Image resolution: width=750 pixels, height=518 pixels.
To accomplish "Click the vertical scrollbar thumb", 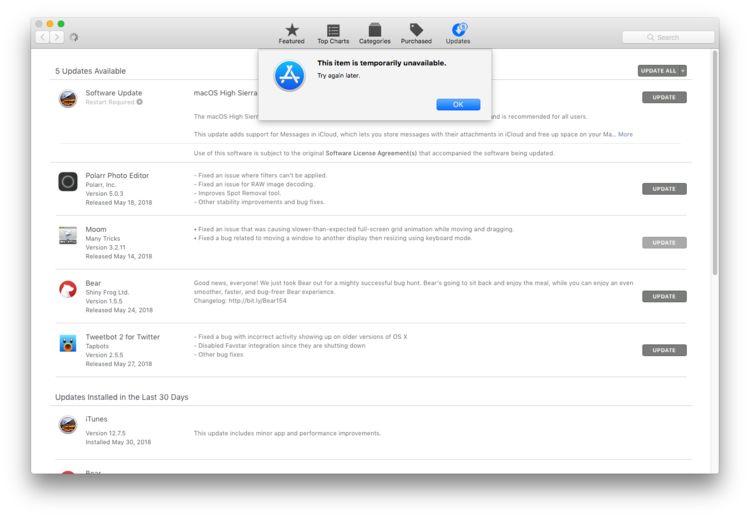I will pos(715,163).
